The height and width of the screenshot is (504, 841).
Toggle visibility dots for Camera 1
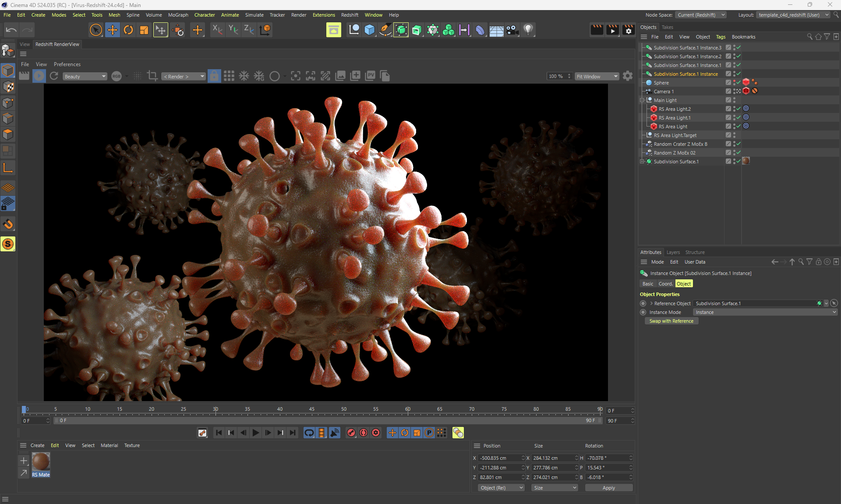734,91
